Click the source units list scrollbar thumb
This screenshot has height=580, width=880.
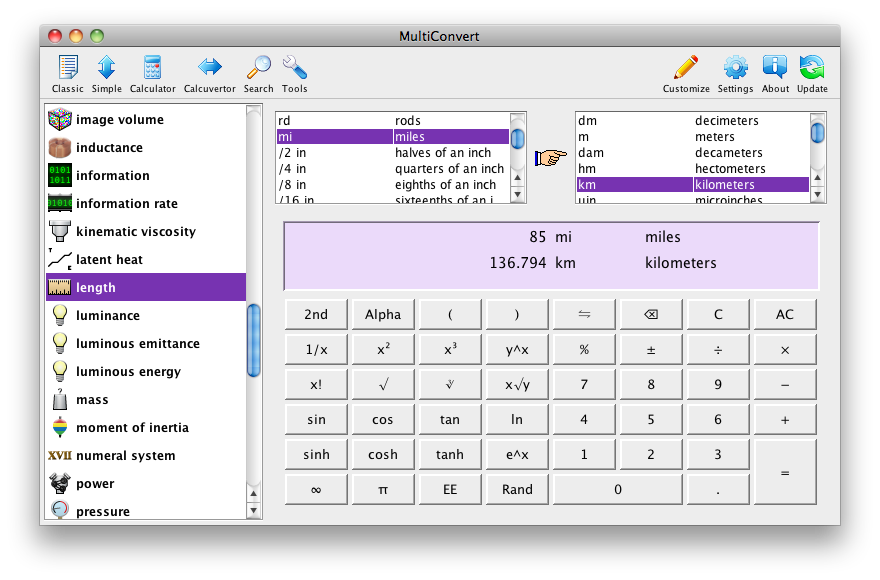(x=517, y=138)
